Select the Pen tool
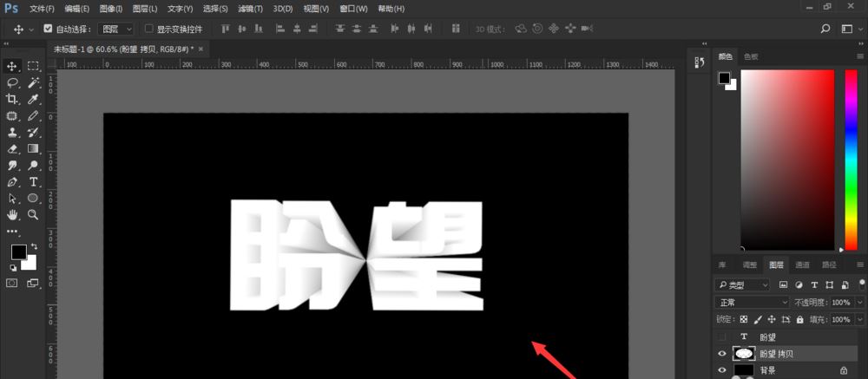The height and width of the screenshot is (379, 868). 11,182
